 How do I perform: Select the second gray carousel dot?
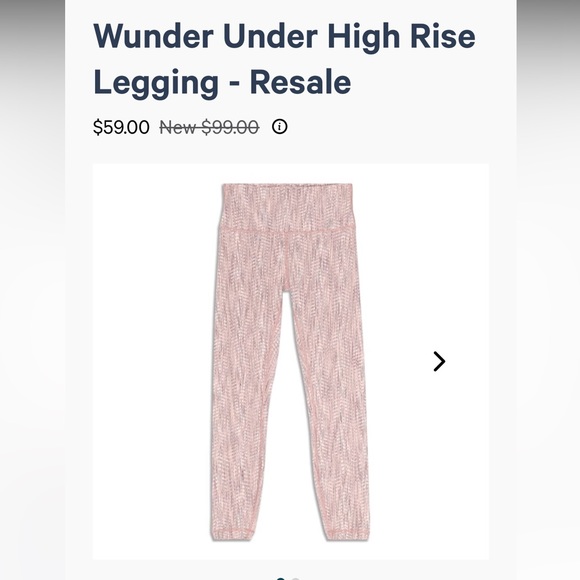295,579
